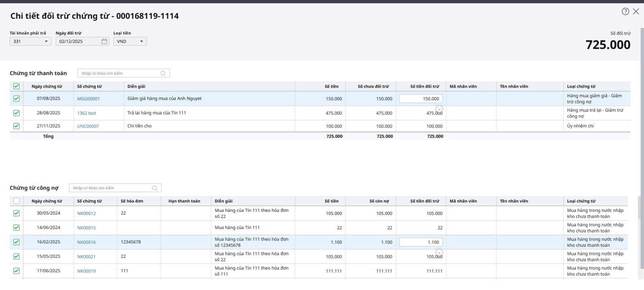Uncheck the NK00016 debt row checkbox
The height and width of the screenshot is (290, 644).
point(17,242)
